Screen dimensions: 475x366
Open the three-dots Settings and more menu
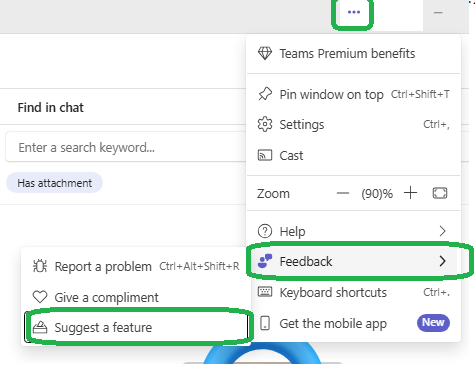[354, 12]
